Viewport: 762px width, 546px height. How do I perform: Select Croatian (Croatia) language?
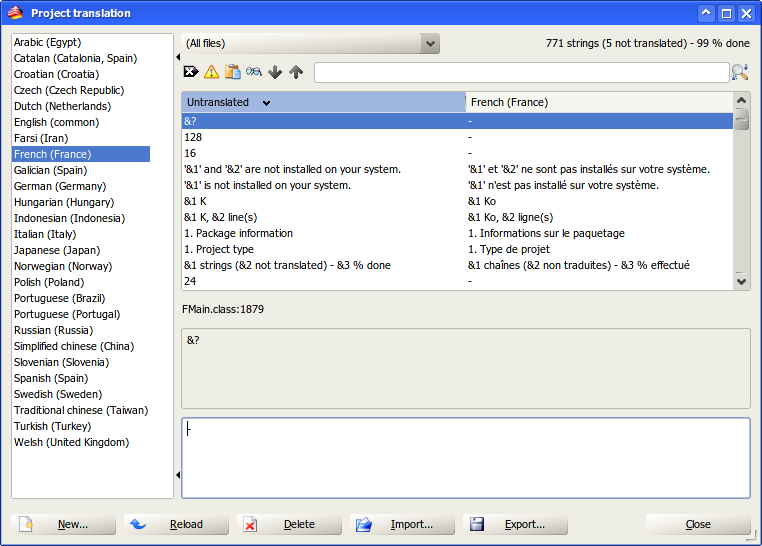tap(56, 74)
